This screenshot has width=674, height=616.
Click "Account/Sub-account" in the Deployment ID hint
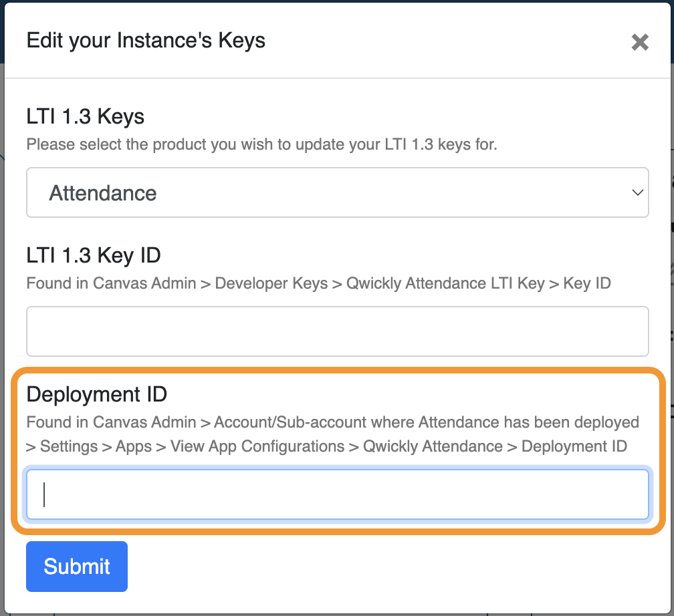click(x=280, y=423)
